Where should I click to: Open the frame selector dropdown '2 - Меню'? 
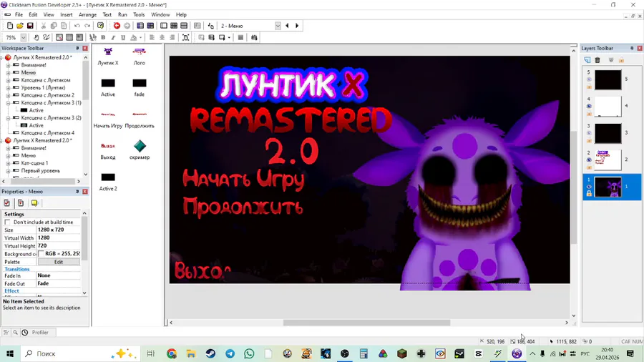click(x=278, y=26)
